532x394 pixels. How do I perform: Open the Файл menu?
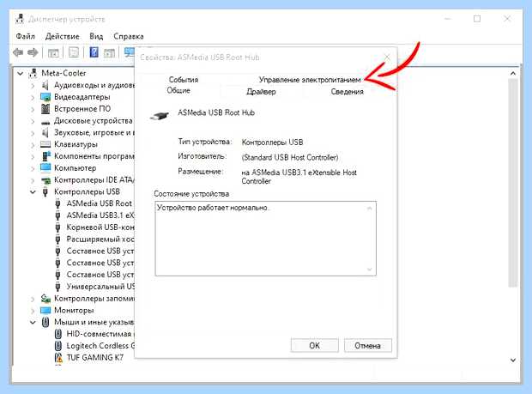coord(26,36)
